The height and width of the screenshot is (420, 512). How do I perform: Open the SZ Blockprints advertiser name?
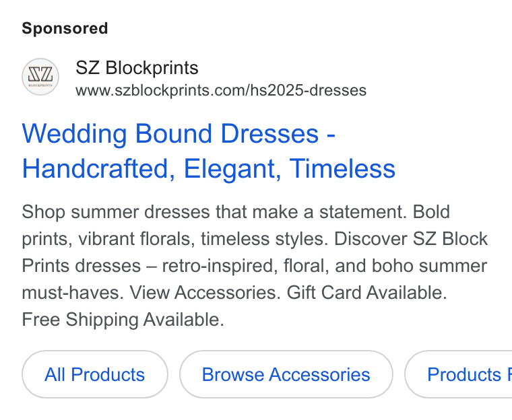click(137, 68)
